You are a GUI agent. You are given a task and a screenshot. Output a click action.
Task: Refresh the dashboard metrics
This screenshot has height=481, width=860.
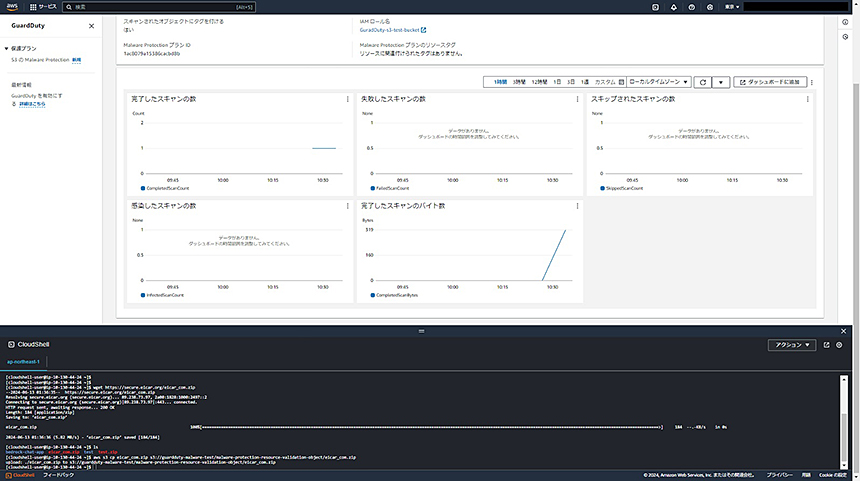point(703,82)
